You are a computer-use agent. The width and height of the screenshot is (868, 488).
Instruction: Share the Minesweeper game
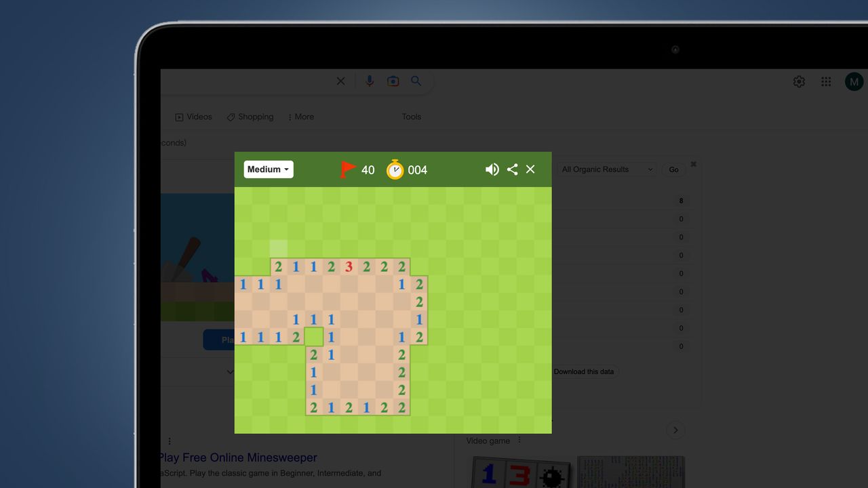(512, 169)
